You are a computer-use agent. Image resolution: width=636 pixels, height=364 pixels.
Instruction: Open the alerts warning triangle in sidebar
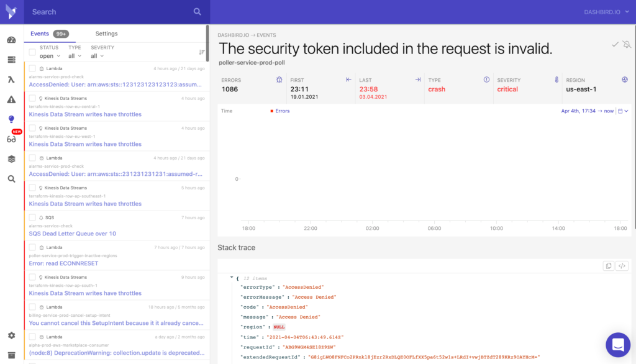[x=11, y=98]
